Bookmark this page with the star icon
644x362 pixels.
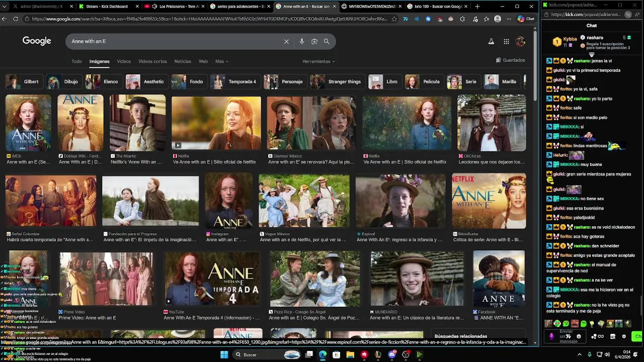coord(394,19)
